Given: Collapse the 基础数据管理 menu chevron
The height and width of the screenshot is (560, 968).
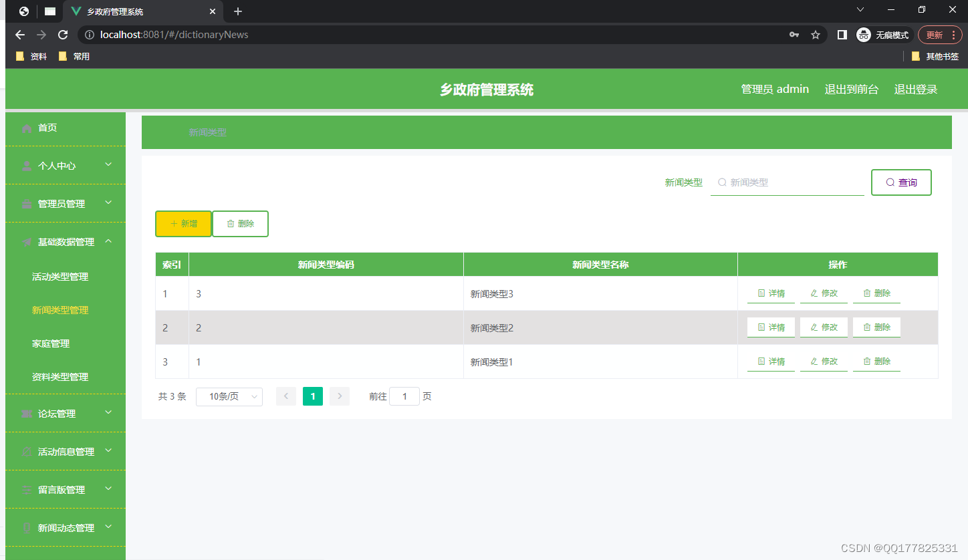Looking at the screenshot, I should (x=108, y=241).
